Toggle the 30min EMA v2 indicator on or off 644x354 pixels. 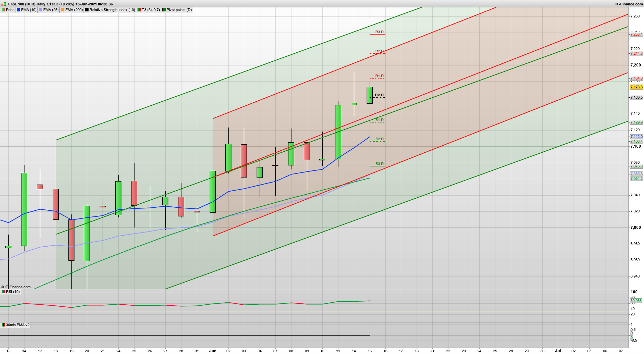17,325
